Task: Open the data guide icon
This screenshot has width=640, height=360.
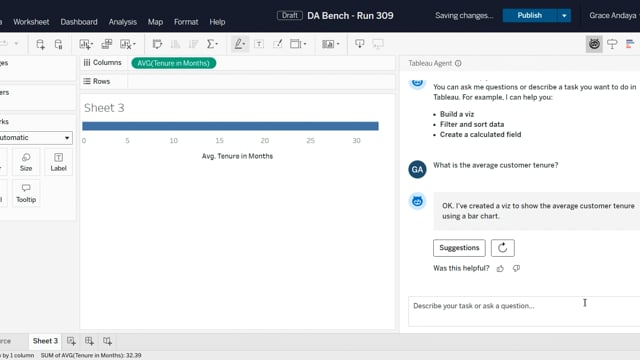Action: tap(612, 44)
